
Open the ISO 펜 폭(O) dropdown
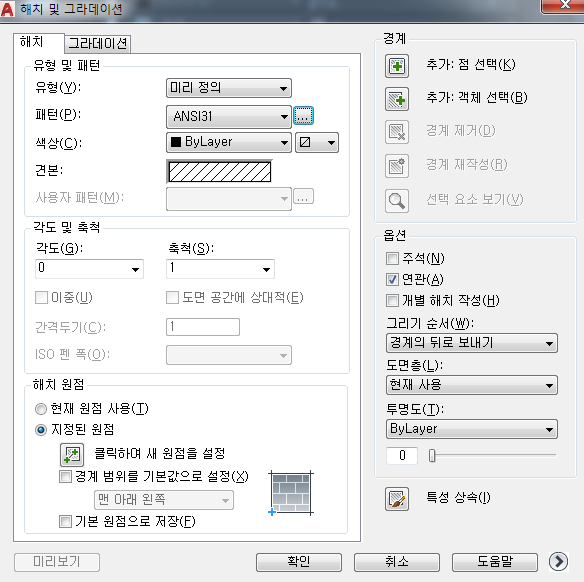pos(229,355)
